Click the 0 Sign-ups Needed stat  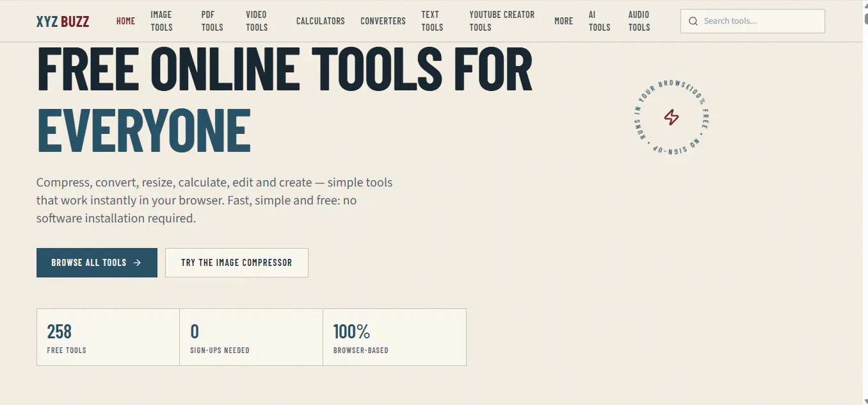(x=252, y=337)
